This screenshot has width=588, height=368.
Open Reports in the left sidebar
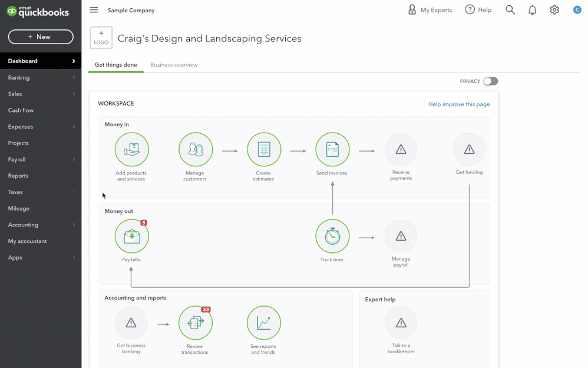pyautogui.click(x=18, y=176)
